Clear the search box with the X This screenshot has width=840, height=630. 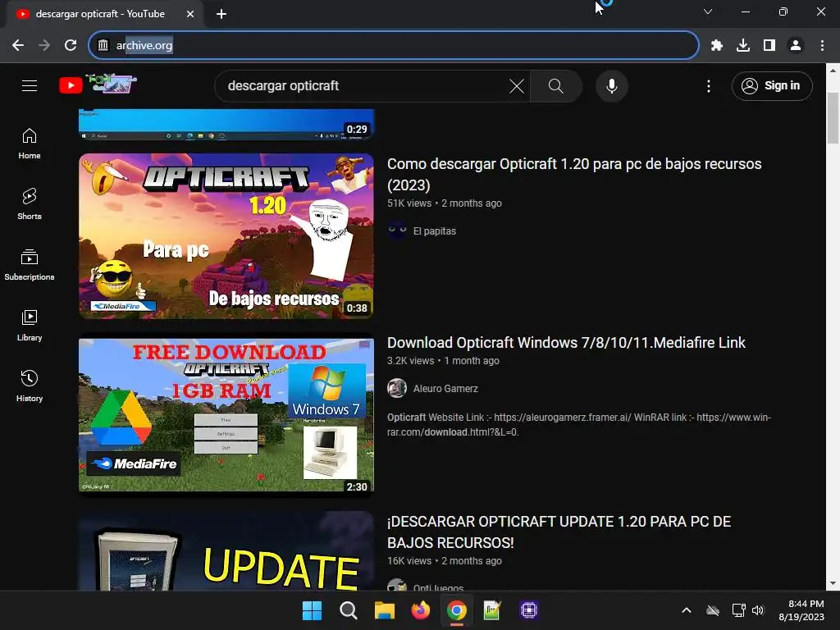(x=517, y=85)
